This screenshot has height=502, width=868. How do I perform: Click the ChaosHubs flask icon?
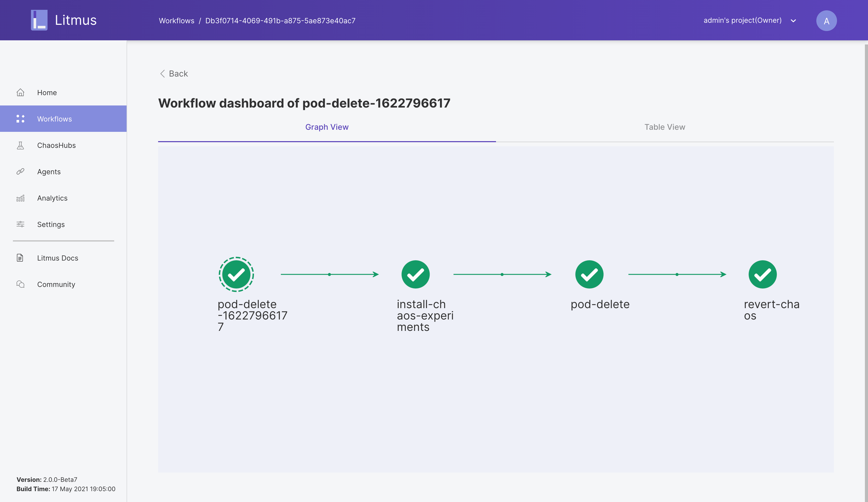(20, 146)
